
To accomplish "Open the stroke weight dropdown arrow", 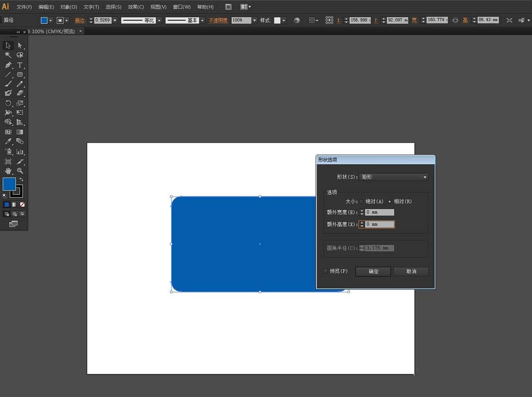I will coord(115,20).
